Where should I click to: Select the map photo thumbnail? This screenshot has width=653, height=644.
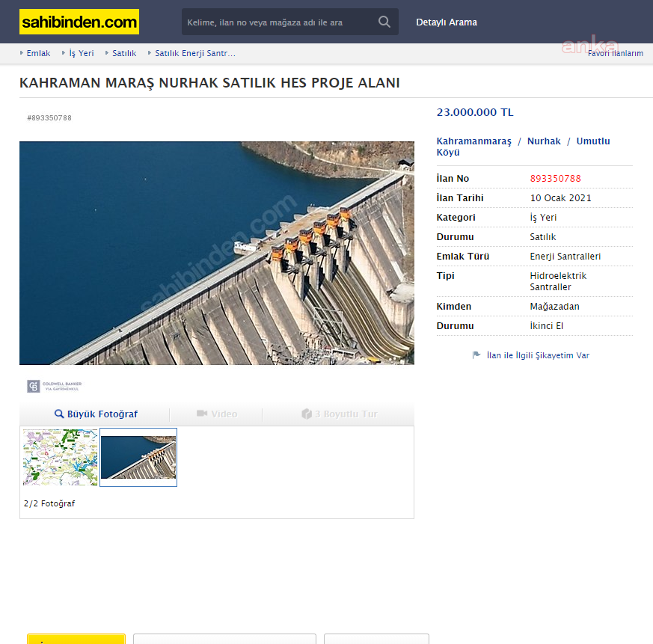pyautogui.click(x=61, y=457)
